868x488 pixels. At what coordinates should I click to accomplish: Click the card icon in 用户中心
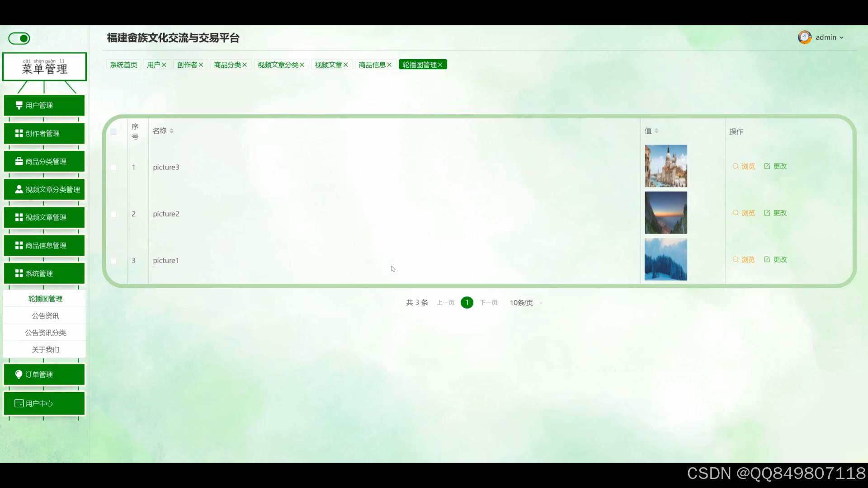(19, 403)
